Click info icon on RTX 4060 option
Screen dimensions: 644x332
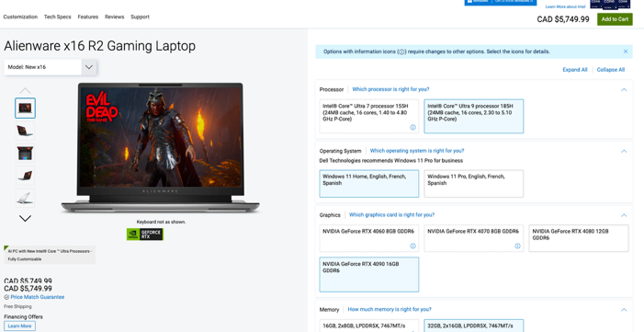[x=412, y=246]
